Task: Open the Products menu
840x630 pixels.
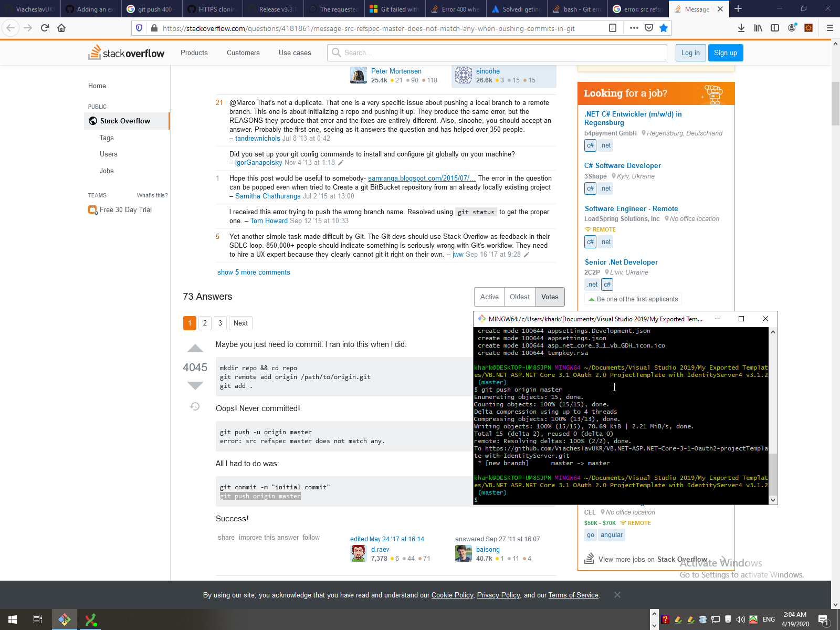Action: (x=194, y=52)
